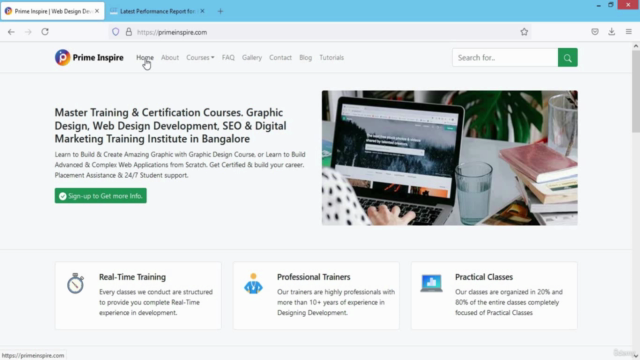Image resolution: width=640 pixels, height=360 pixels.
Task: Click the Real-Time Training stopwatch icon
Action: coord(76,283)
